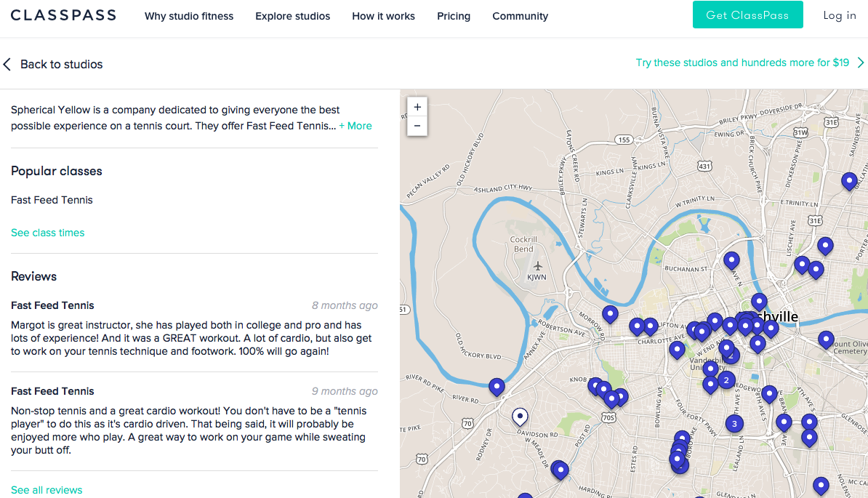Open the Pricing page
This screenshot has width=868, height=498.
[454, 16]
